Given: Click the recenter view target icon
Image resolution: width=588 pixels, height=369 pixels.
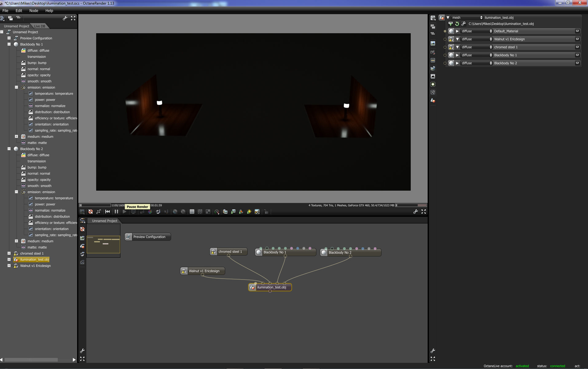Looking at the screenshot, I should point(91,212).
